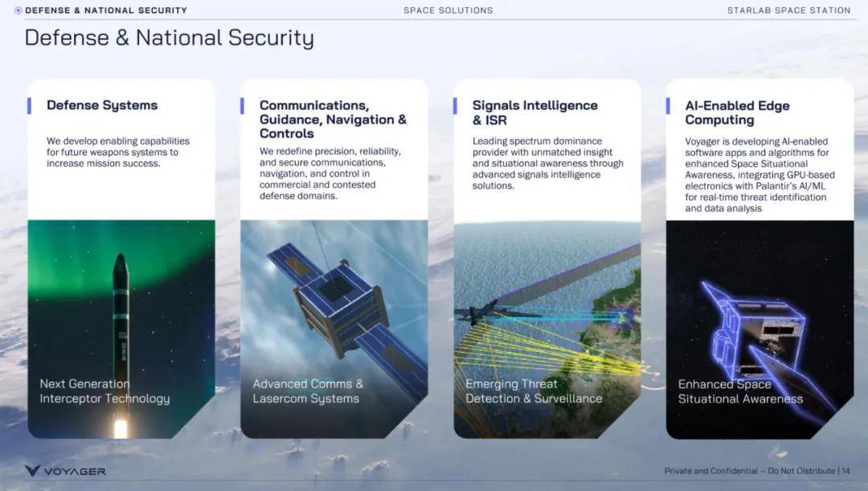Click the purple accent bar beside Communications, Guidance heading
Viewport: 868px width, 491px height.
pos(243,106)
